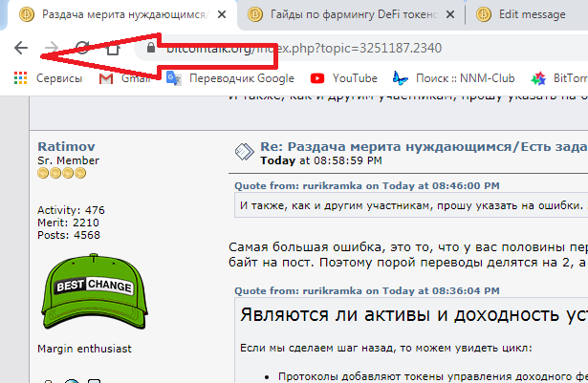Select the Раздача мерита нуждающимся tab
This screenshot has height=383, width=588.
(120, 15)
